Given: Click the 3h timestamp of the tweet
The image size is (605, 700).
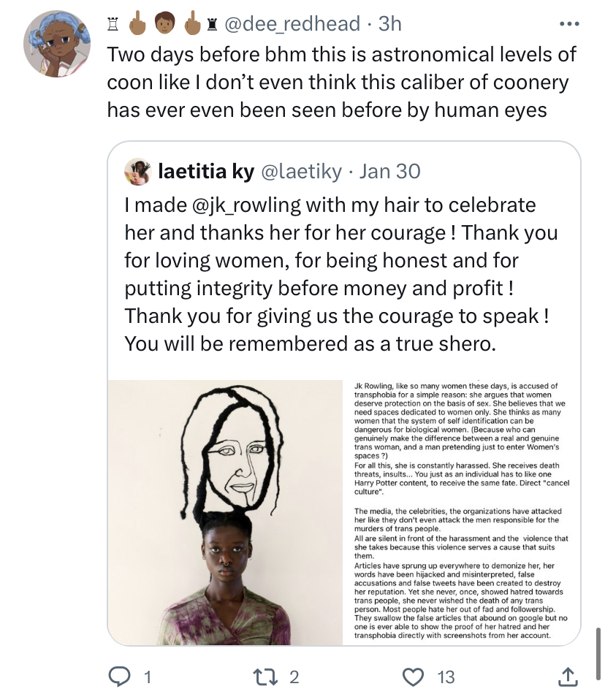Looking at the screenshot, I should point(389,23).
